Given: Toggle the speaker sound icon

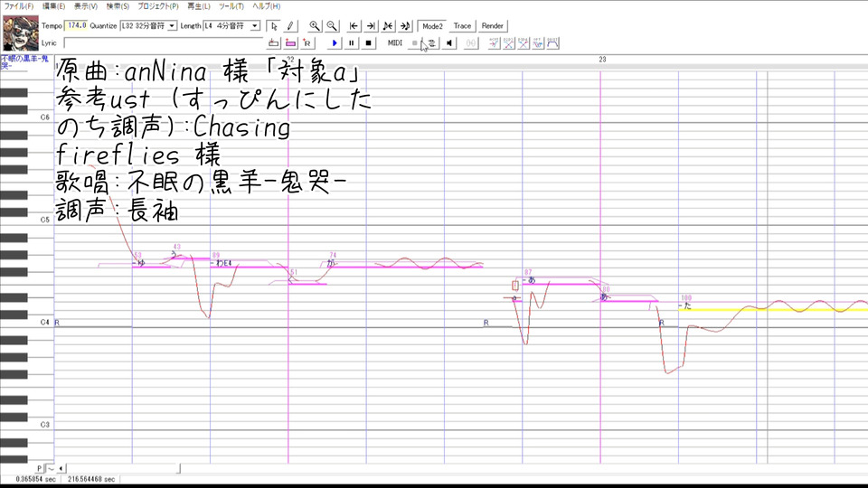Looking at the screenshot, I should pos(449,43).
